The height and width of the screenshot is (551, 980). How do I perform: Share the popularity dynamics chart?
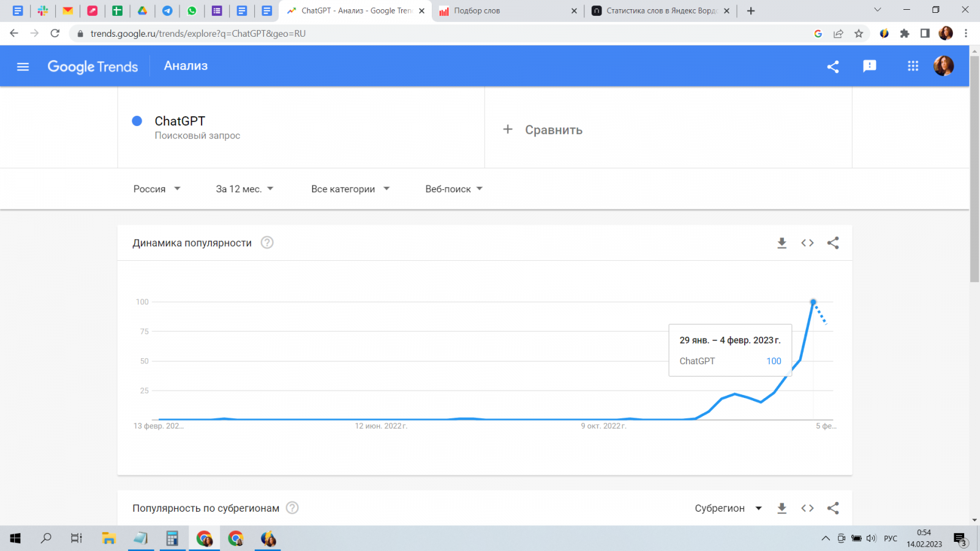(833, 243)
